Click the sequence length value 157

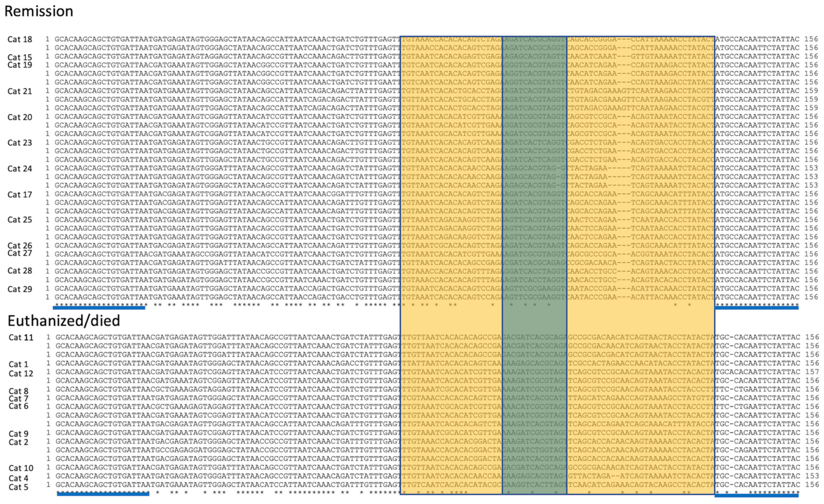click(x=812, y=372)
